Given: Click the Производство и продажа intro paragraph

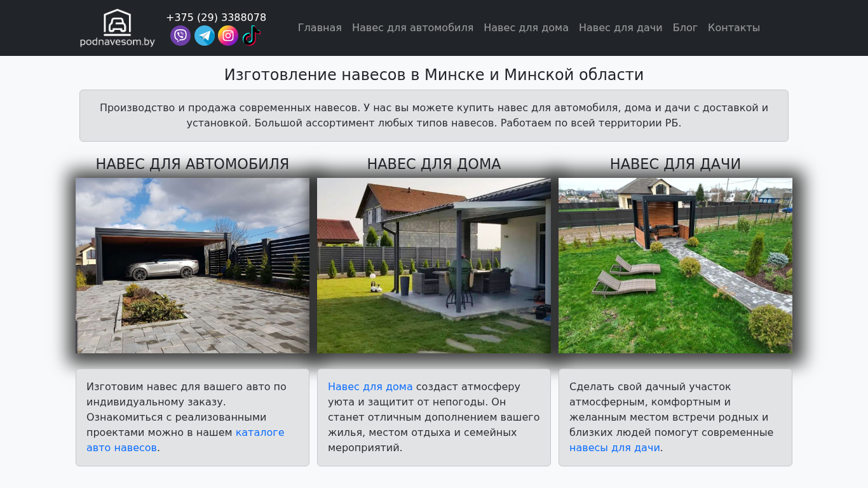Looking at the screenshot, I should coord(434,116).
